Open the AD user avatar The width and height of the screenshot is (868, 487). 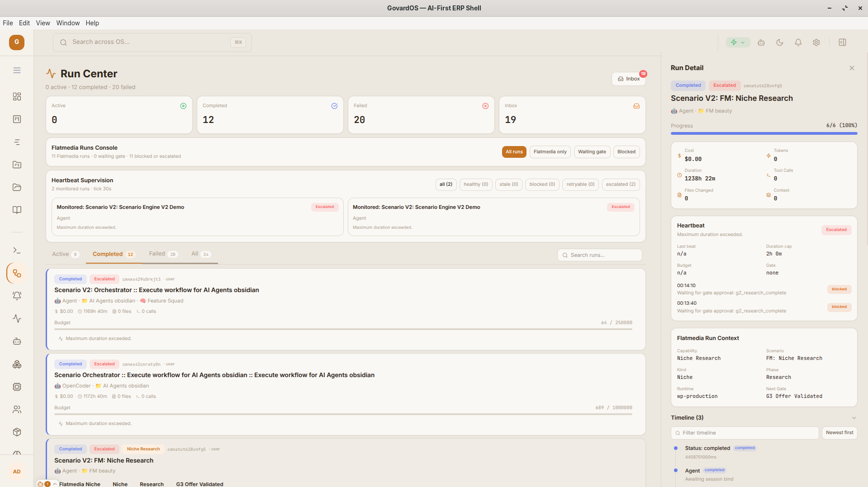17,472
